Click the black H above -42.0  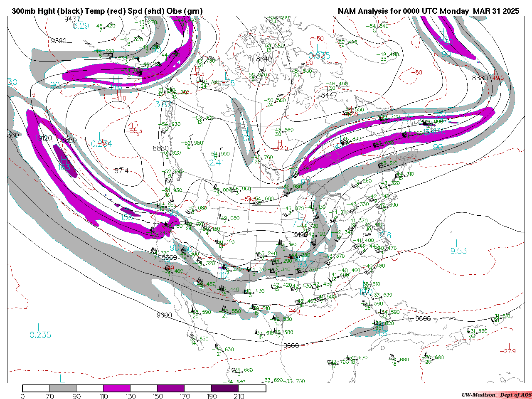(x=280, y=143)
